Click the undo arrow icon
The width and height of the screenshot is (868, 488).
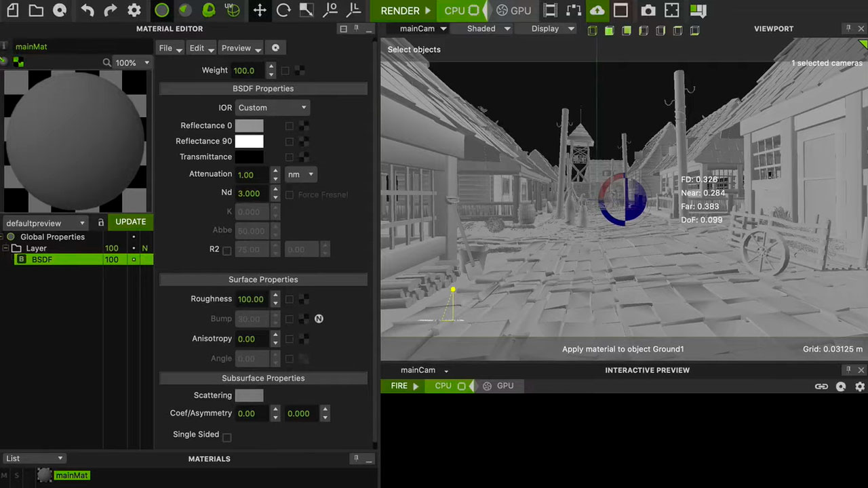87,10
